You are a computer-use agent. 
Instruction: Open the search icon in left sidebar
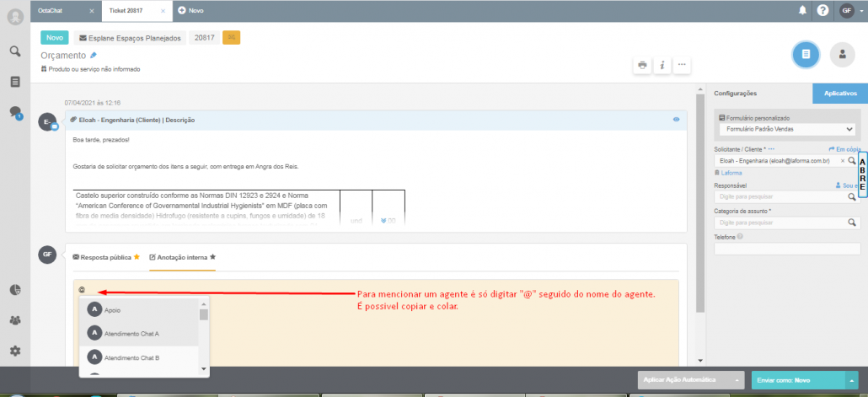click(14, 51)
